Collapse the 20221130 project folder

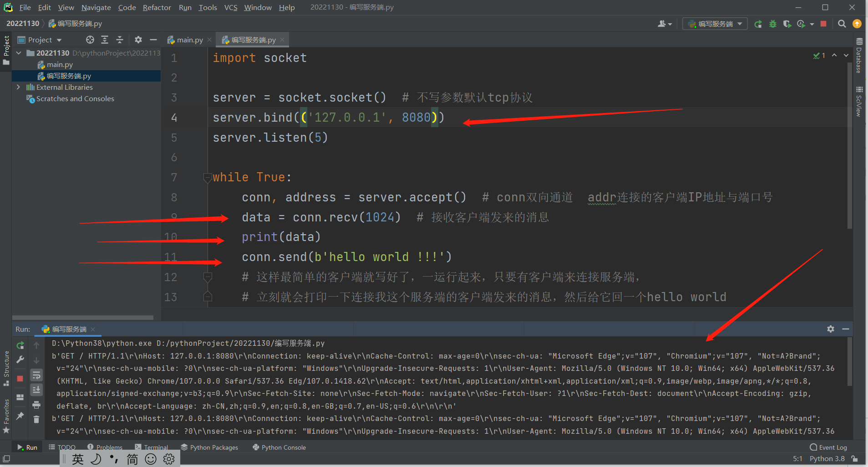[19, 53]
